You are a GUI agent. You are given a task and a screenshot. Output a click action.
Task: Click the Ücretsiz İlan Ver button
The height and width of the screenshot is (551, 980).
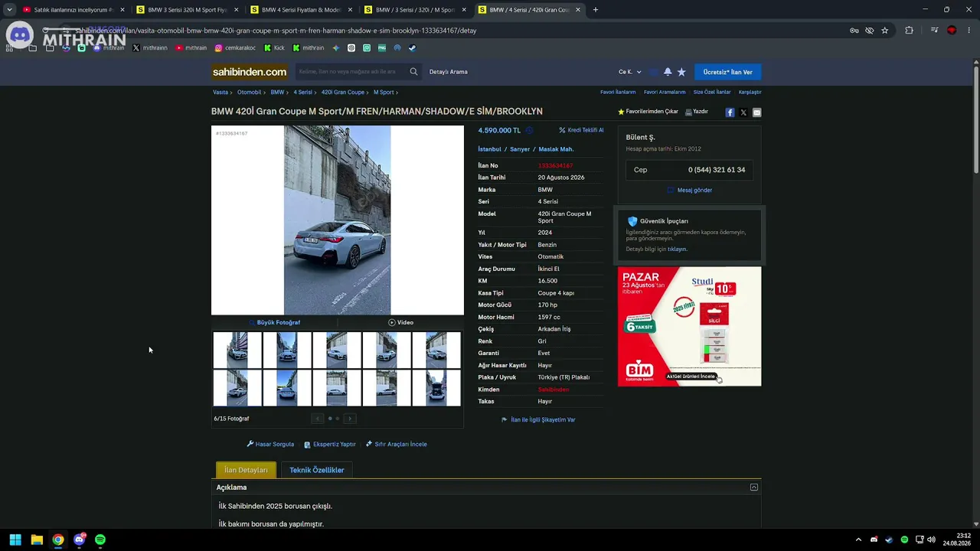point(727,72)
